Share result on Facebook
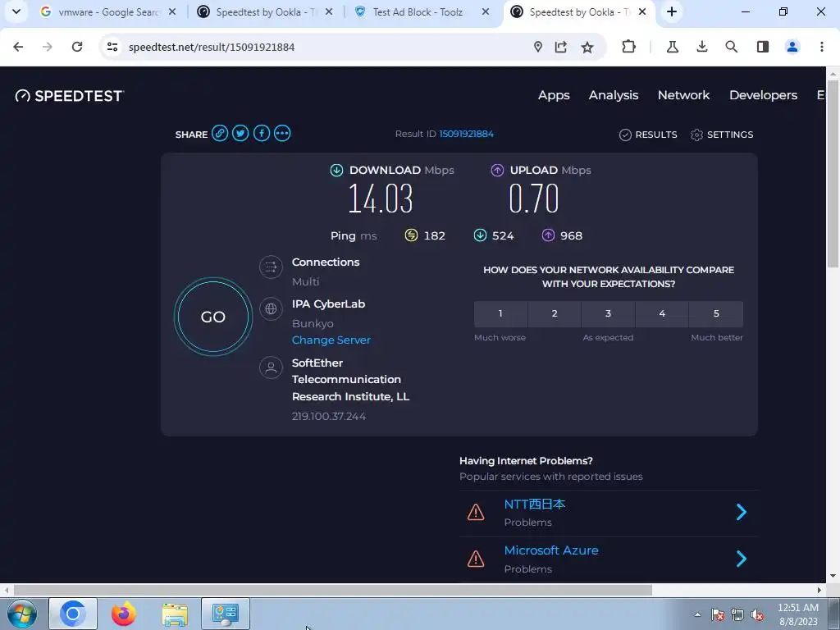The height and width of the screenshot is (630, 840). [x=262, y=133]
